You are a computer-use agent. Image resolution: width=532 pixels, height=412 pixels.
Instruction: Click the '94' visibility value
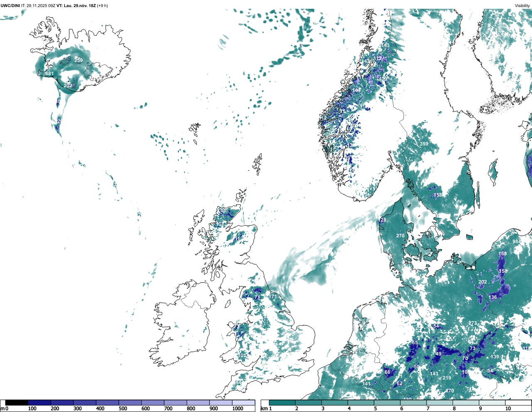(x=490, y=371)
